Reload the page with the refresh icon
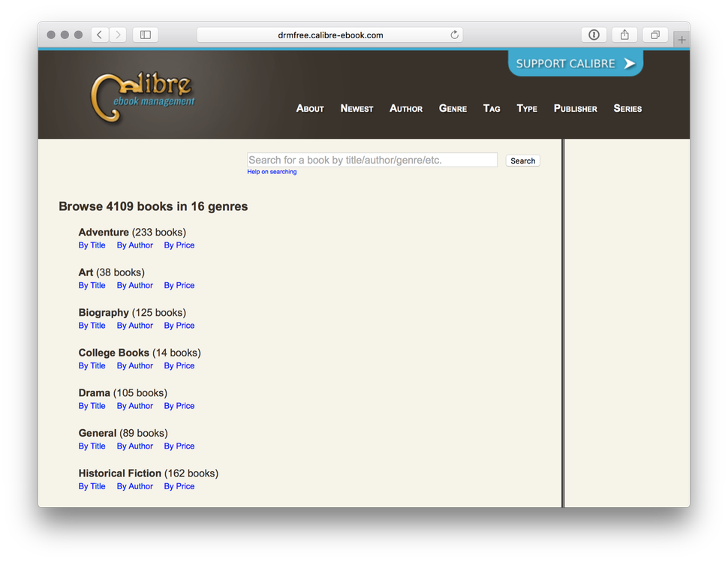728x562 pixels. 454,35
